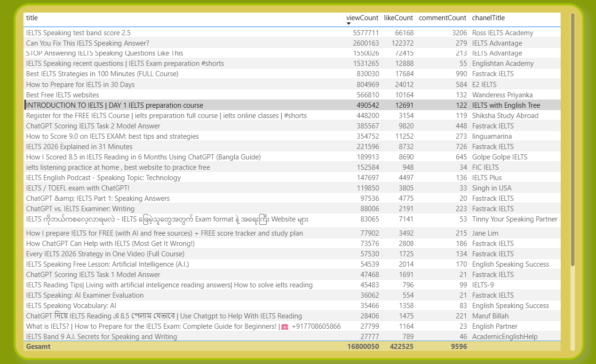Viewport: 596px width, 364px height.
Task: Click the 'linguamarina' channel cell
Action: coord(492,136)
